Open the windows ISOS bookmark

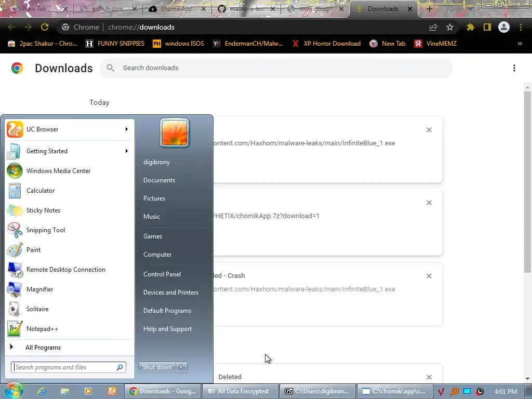[x=179, y=44]
